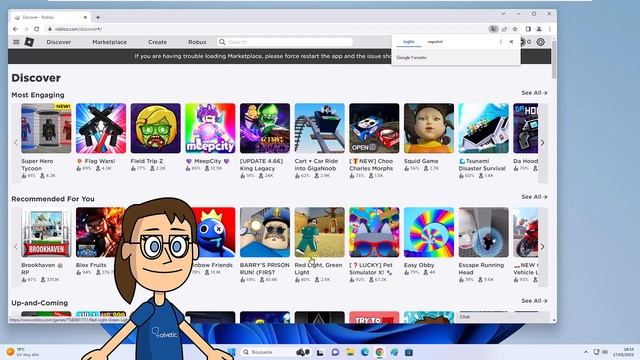Open the Marketplace tab

coord(109,42)
